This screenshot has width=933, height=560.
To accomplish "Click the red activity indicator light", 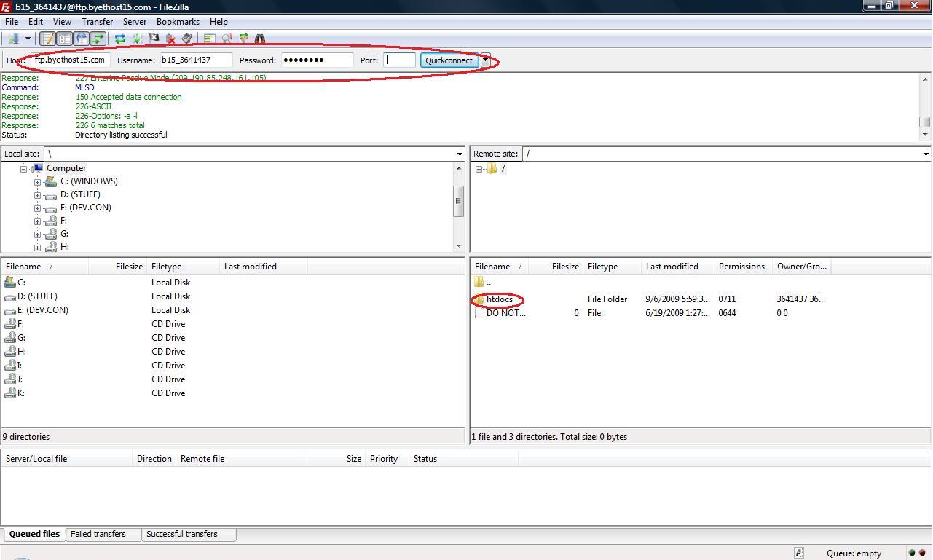I will click(x=921, y=553).
